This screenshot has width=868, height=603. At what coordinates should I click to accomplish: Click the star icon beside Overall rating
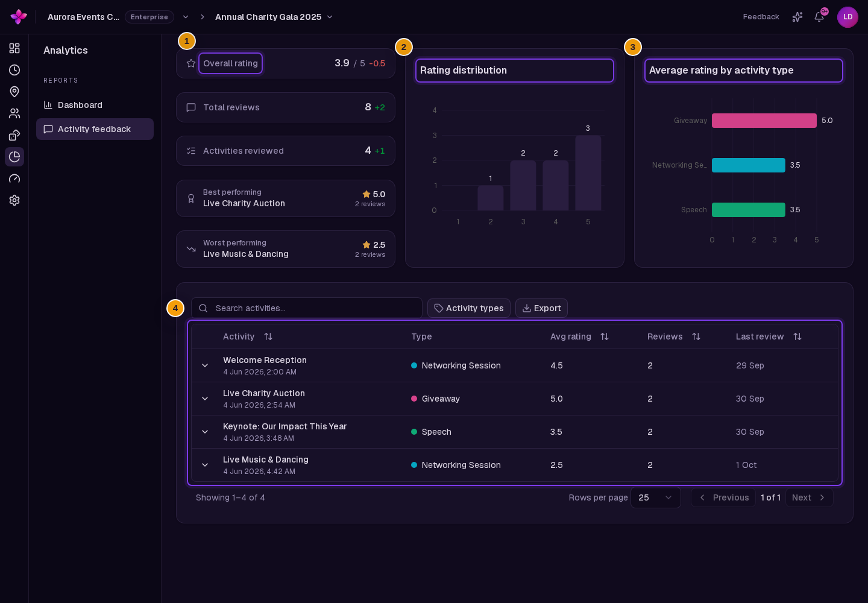pyautogui.click(x=191, y=63)
